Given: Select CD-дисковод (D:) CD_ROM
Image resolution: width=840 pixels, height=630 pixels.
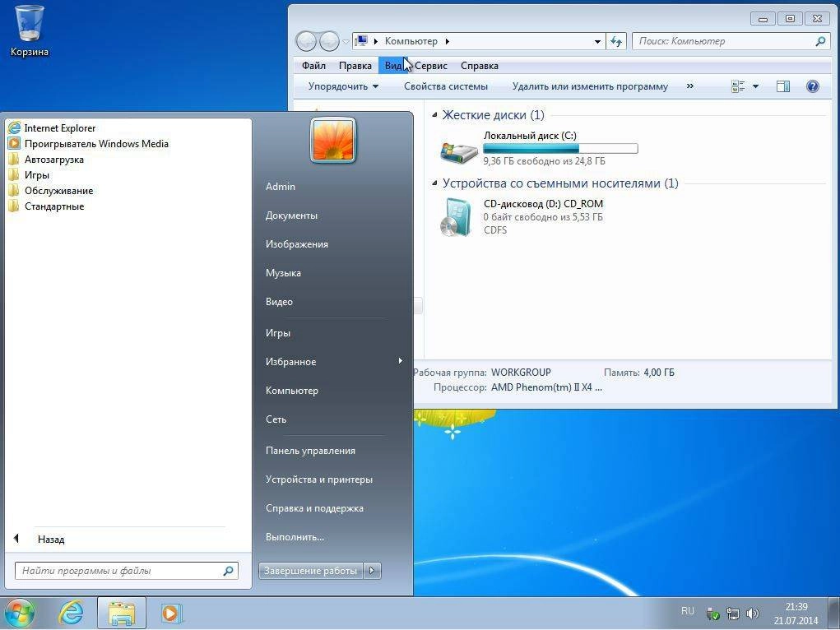Looking at the screenshot, I should pyautogui.click(x=522, y=216).
